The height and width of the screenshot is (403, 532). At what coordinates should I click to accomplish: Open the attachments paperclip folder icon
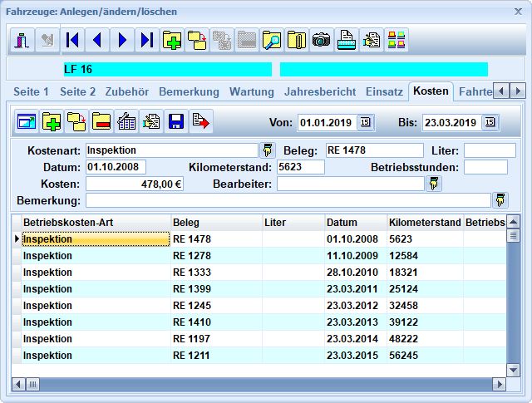(297, 41)
